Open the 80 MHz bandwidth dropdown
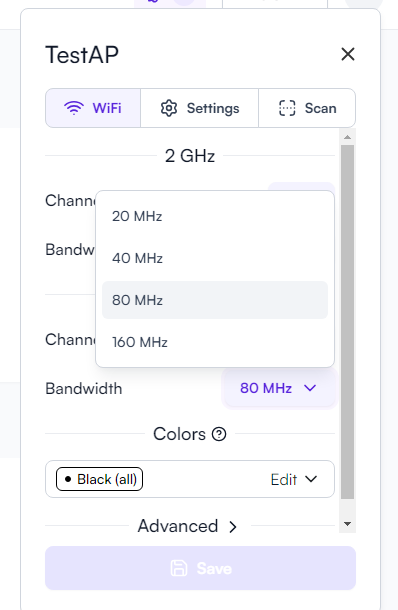Screen dimensions: 398x610 [x=279, y=388]
